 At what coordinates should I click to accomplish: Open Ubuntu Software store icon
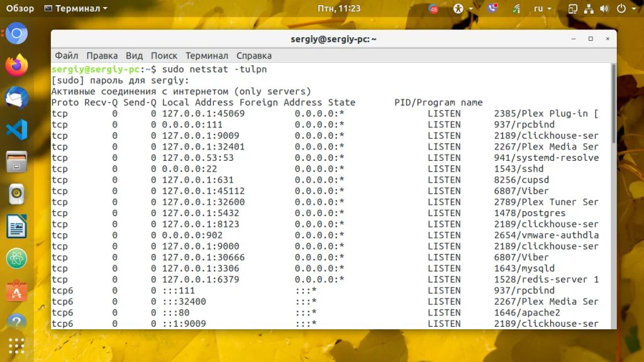16,290
